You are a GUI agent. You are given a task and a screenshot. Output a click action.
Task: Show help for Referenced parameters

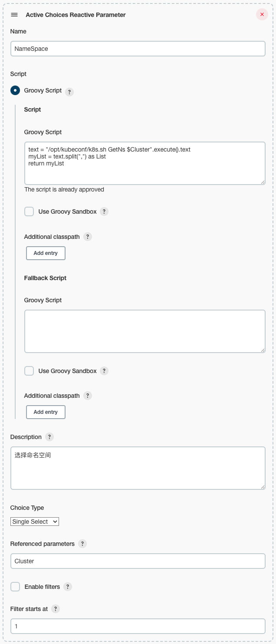tap(82, 544)
